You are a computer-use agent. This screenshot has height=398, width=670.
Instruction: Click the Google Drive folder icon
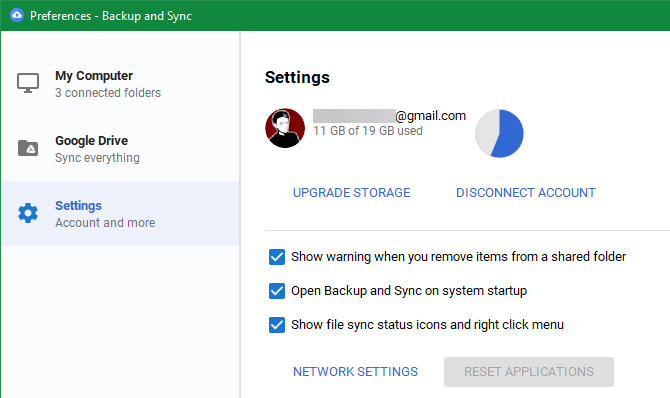click(28, 148)
